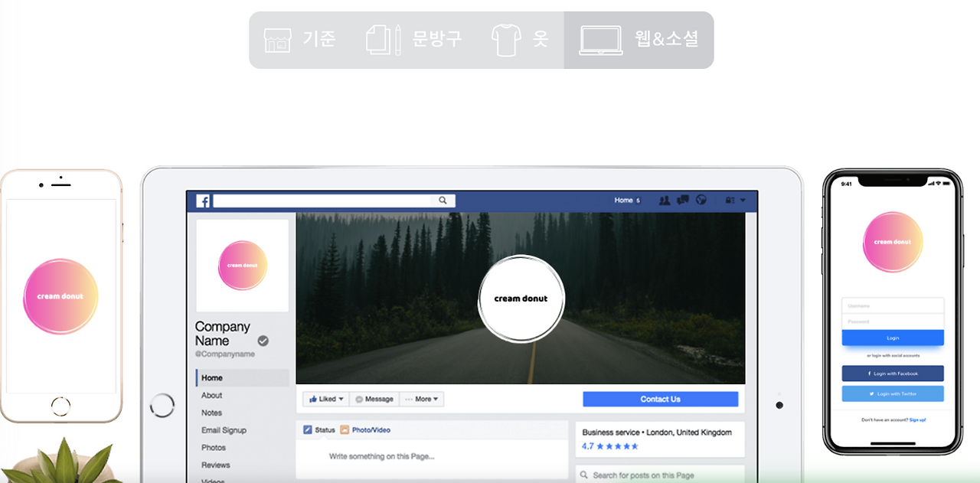The height and width of the screenshot is (483, 980).
Task: Expand the account dropdown arrow in top bar
Action: pyautogui.click(x=742, y=201)
